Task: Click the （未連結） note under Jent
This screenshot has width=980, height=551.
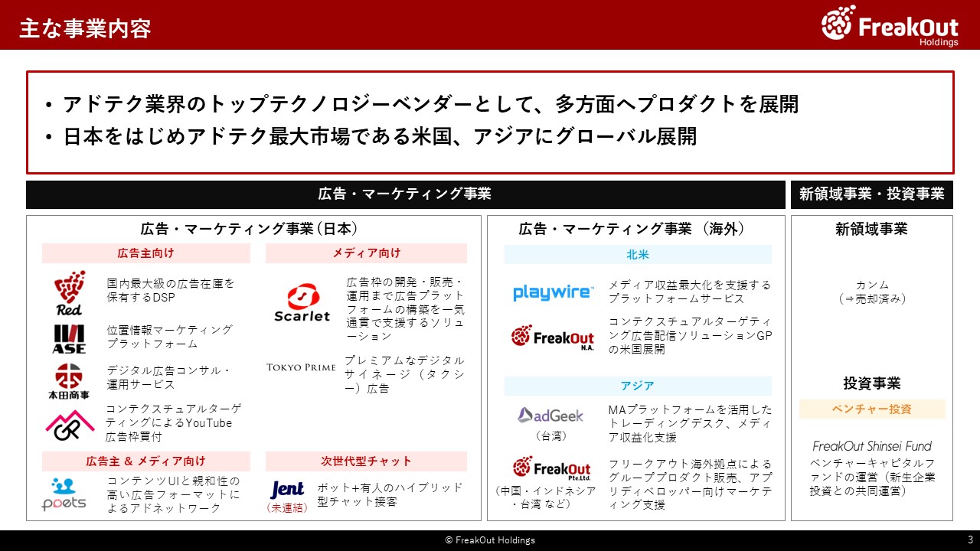Action: coord(288,507)
